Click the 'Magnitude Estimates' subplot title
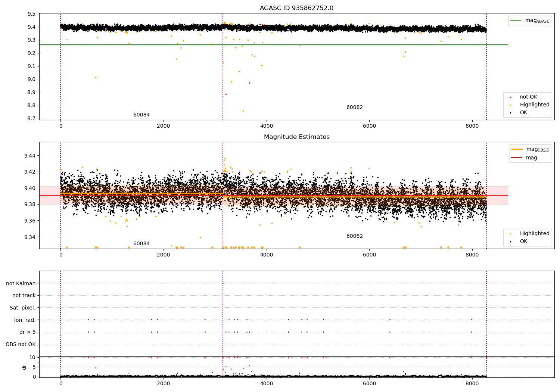 [x=296, y=137]
